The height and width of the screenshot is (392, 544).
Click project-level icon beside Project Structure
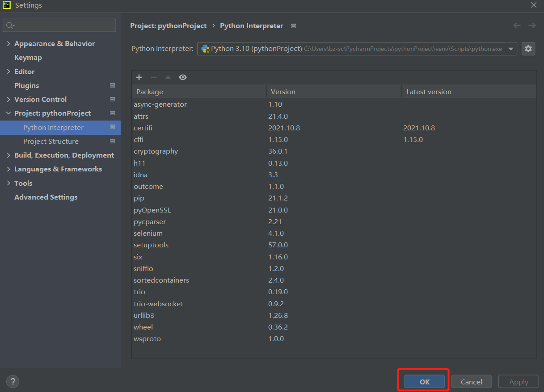click(x=112, y=141)
